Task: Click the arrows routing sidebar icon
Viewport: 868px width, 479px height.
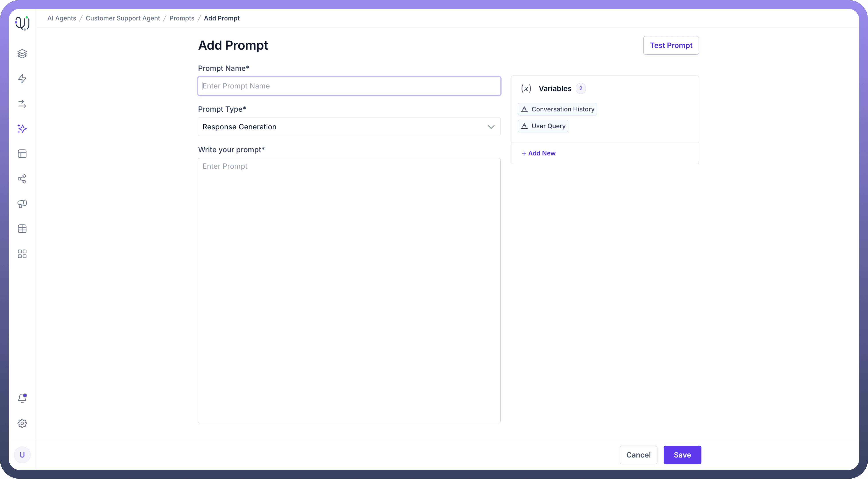Action: click(22, 104)
